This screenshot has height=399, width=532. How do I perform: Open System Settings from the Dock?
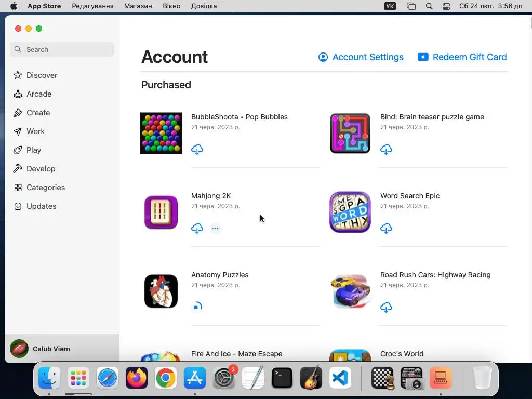tap(224, 378)
